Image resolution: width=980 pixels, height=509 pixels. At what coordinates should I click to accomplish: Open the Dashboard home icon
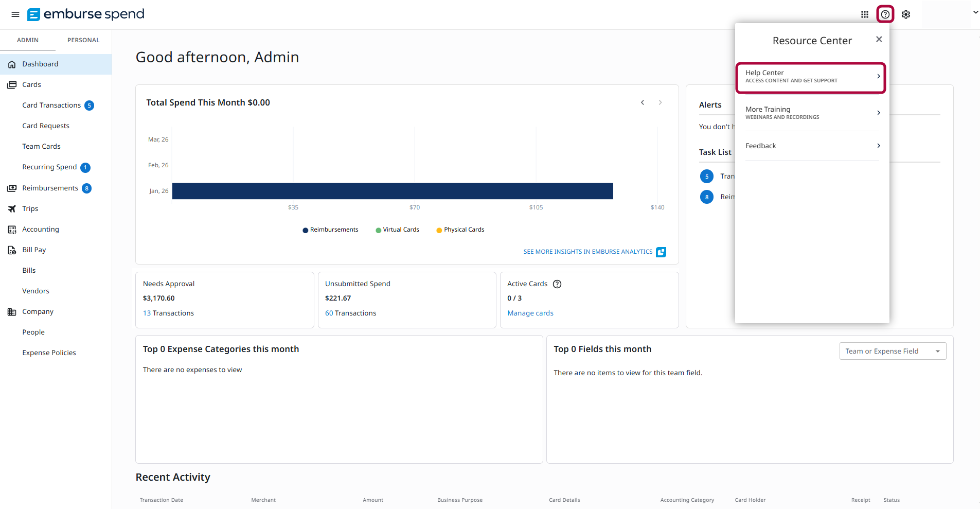tap(11, 64)
